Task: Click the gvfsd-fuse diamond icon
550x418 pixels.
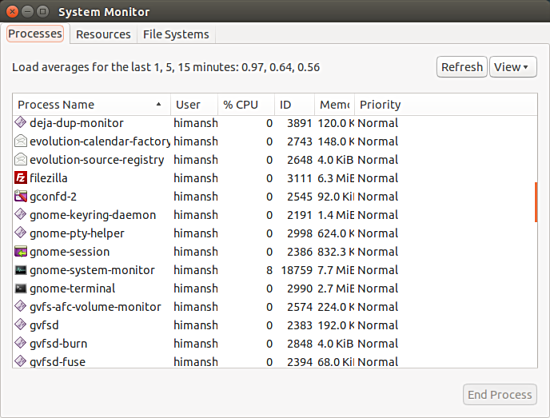Action: (x=20, y=361)
